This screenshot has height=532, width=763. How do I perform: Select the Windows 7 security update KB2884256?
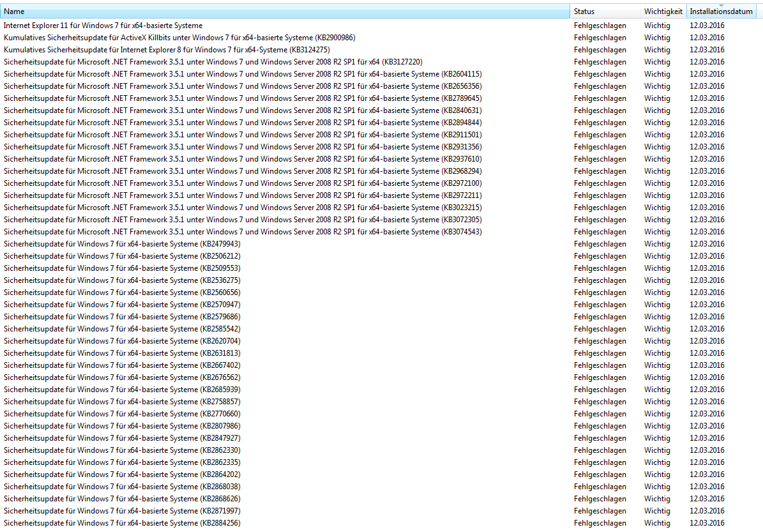[122, 523]
